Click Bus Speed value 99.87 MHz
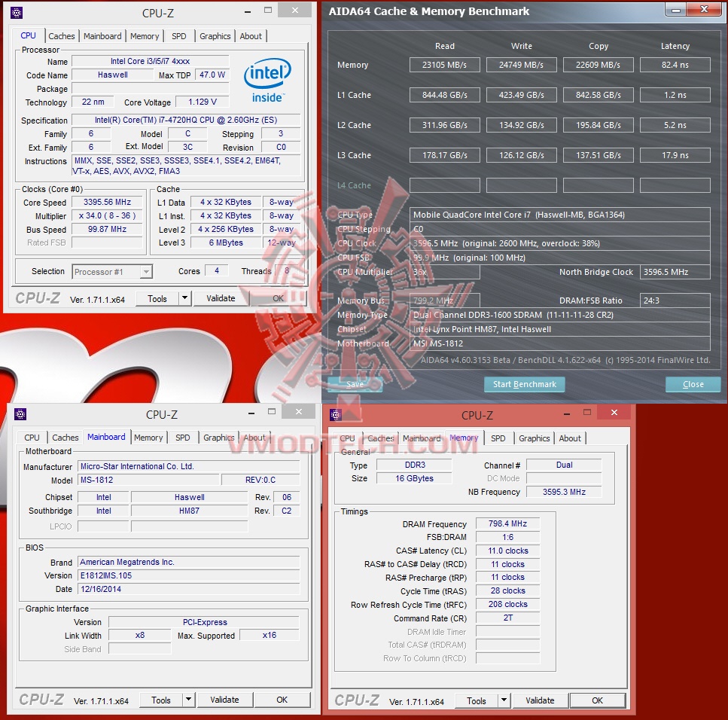The height and width of the screenshot is (720, 728). pyautogui.click(x=107, y=229)
